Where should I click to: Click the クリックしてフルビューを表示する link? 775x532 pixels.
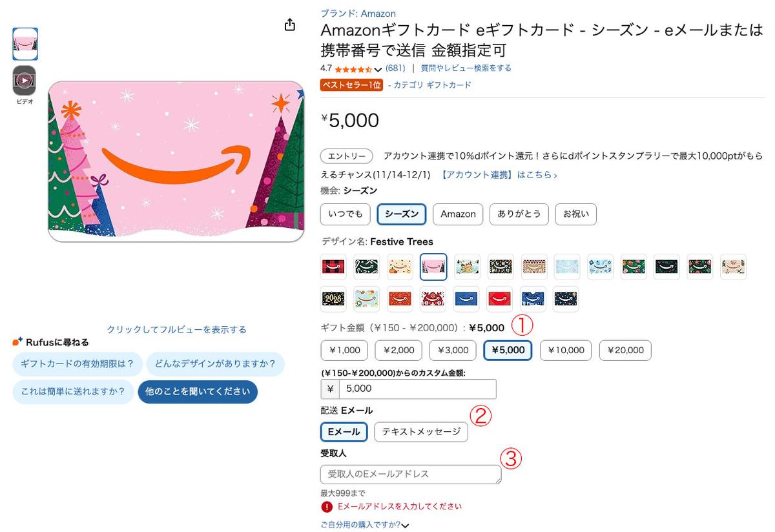click(x=176, y=329)
